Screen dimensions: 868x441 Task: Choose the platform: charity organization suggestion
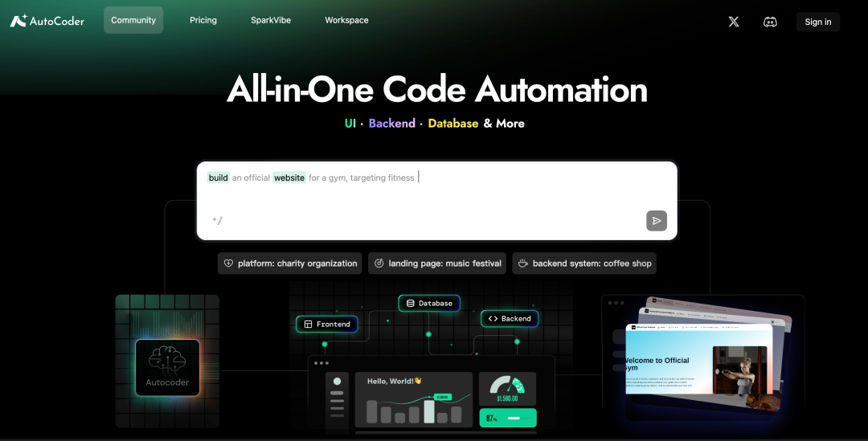[x=289, y=263]
